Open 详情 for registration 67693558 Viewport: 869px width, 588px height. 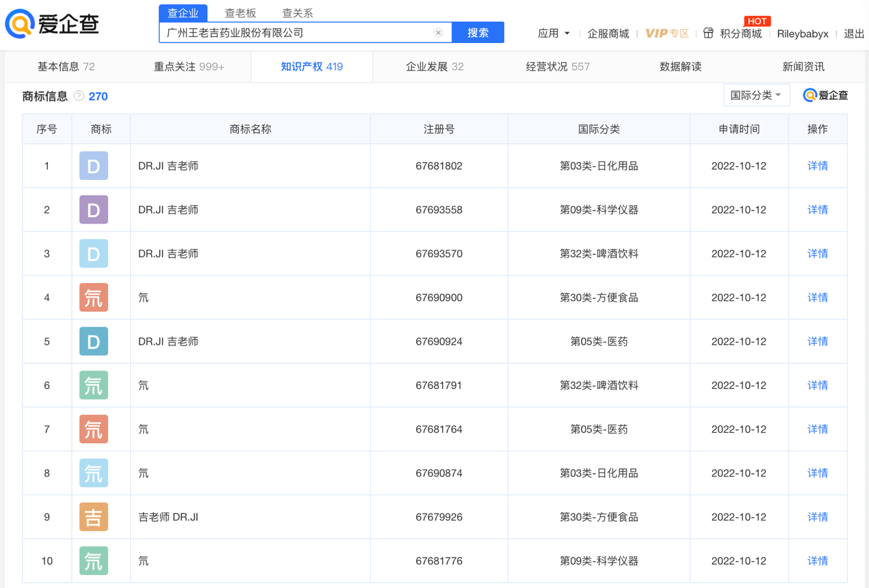pos(818,210)
